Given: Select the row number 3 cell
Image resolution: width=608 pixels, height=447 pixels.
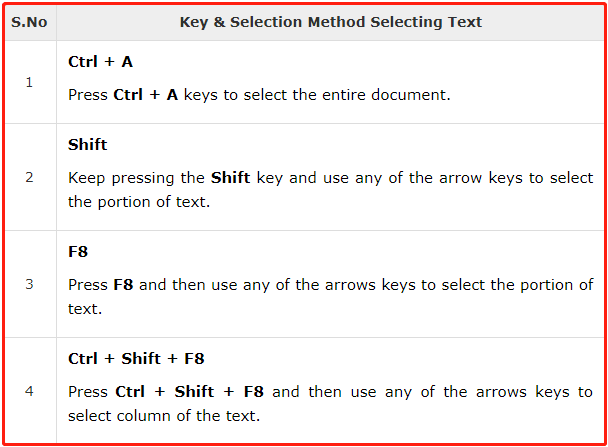Looking at the screenshot, I should click(x=29, y=285).
